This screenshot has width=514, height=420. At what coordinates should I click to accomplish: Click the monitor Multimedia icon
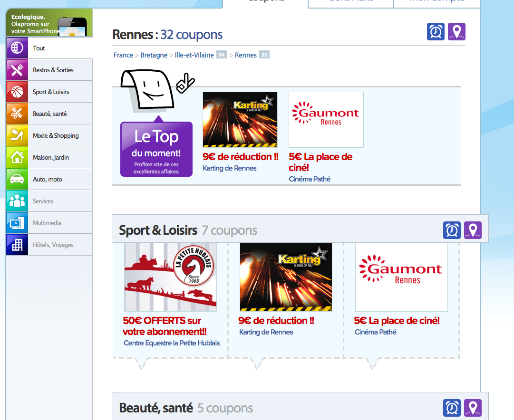coord(17,223)
